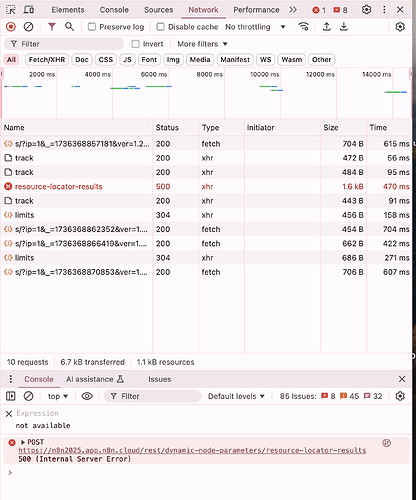Image resolution: width=416 pixels, height=500 pixels.
Task: Close the bottom console drawer
Action: pyautogui.click(x=402, y=379)
